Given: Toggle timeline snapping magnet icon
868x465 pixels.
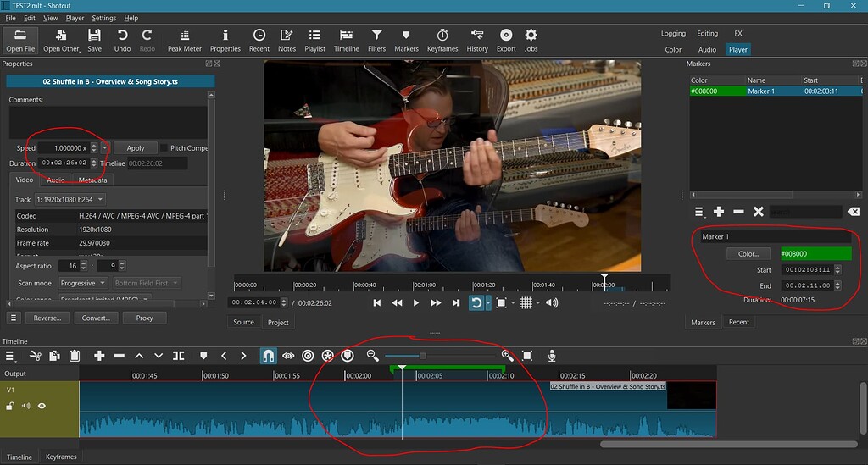Looking at the screenshot, I should pos(267,356).
